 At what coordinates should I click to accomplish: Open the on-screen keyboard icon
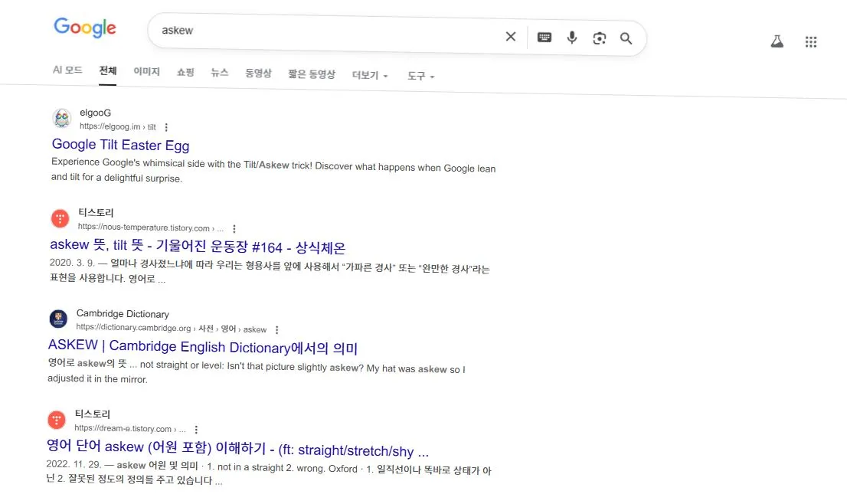pyautogui.click(x=544, y=36)
